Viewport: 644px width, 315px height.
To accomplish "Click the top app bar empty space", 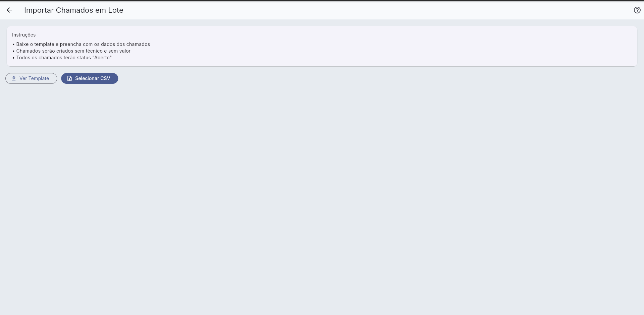I will 369,10.
